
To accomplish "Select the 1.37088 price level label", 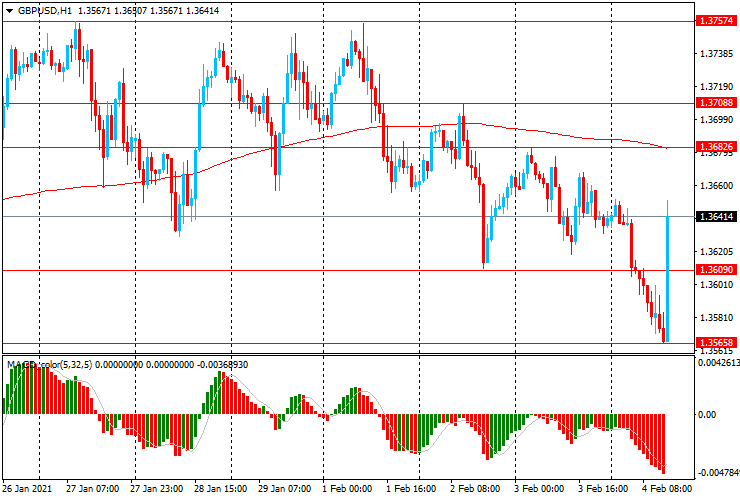I will tap(717, 102).
